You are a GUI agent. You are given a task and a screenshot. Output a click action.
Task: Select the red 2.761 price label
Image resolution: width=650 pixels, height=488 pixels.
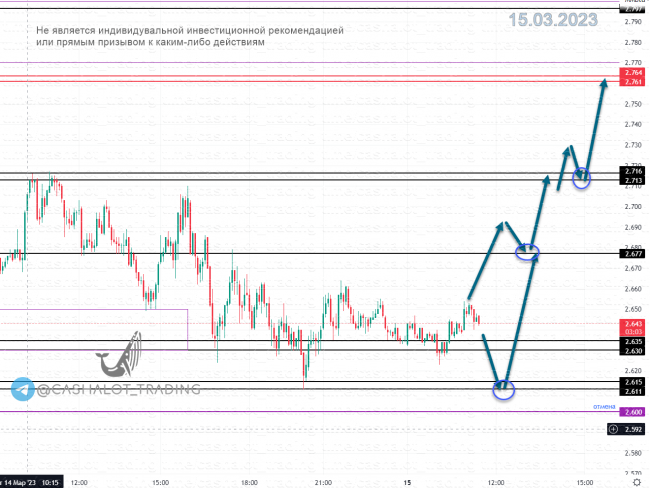click(x=633, y=82)
